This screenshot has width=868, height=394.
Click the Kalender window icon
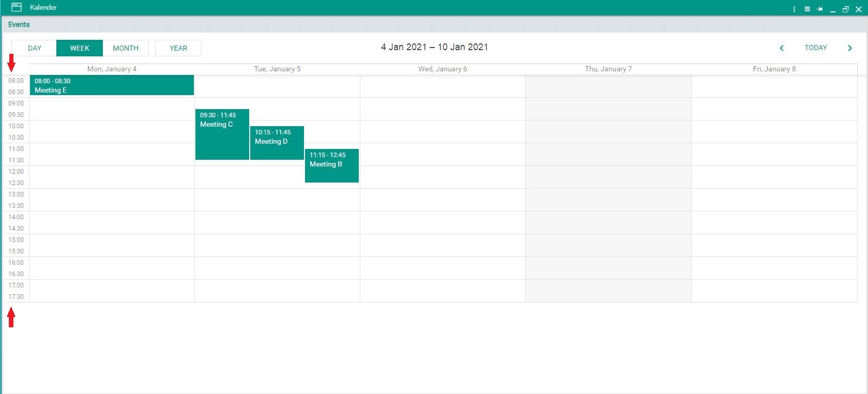coord(17,7)
